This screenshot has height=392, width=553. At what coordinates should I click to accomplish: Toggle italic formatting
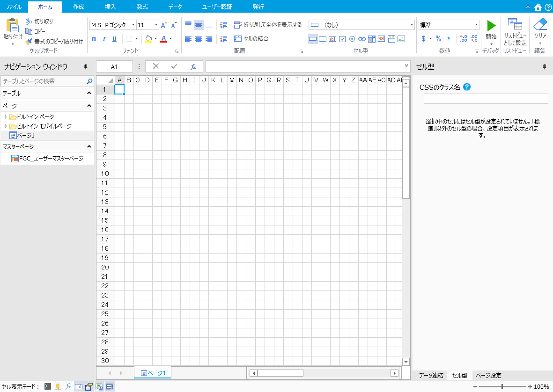click(104, 39)
